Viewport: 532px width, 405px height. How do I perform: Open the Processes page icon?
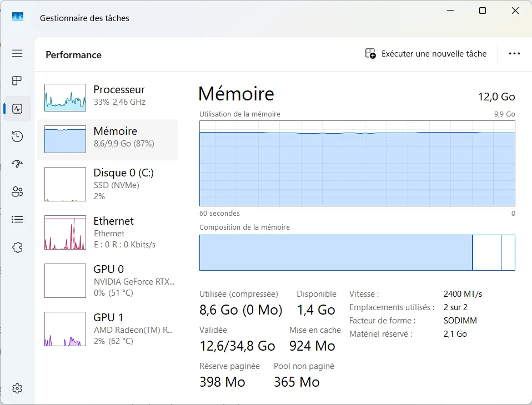(x=17, y=80)
